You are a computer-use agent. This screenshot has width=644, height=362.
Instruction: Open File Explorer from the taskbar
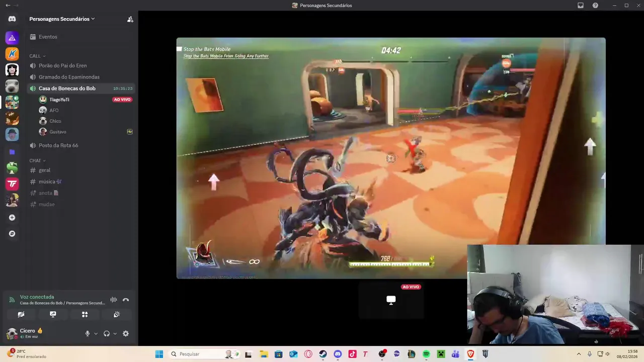[x=264, y=354]
